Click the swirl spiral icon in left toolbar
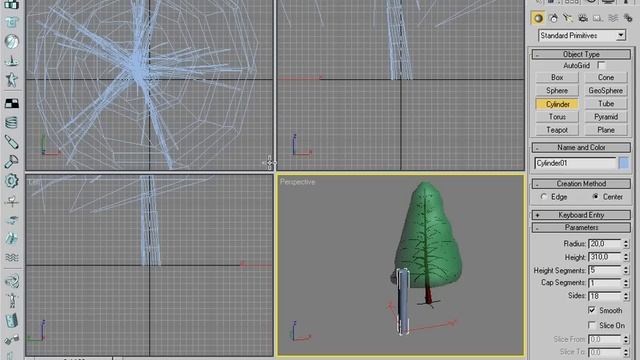The image size is (640, 360). tap(11, 281)
